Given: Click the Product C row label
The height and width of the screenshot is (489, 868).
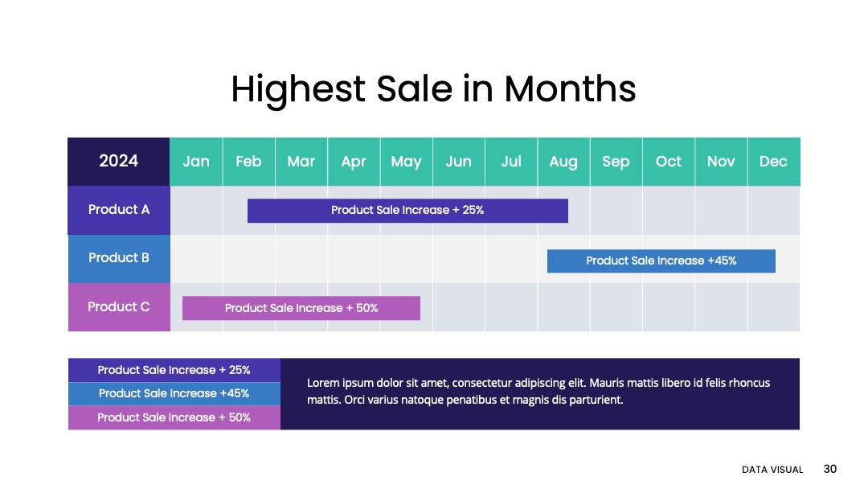Looking at the screenshot, I should click(x=118, y=306).
